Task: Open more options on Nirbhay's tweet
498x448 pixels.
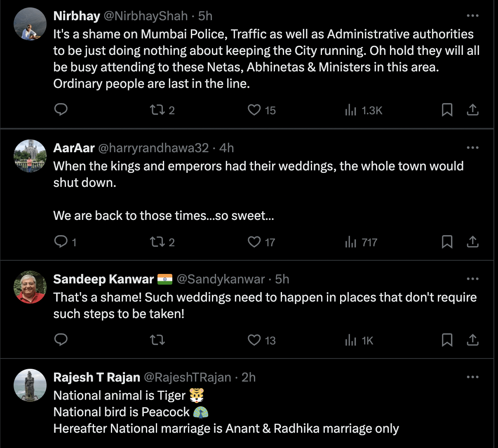Action: pos(472,16)
